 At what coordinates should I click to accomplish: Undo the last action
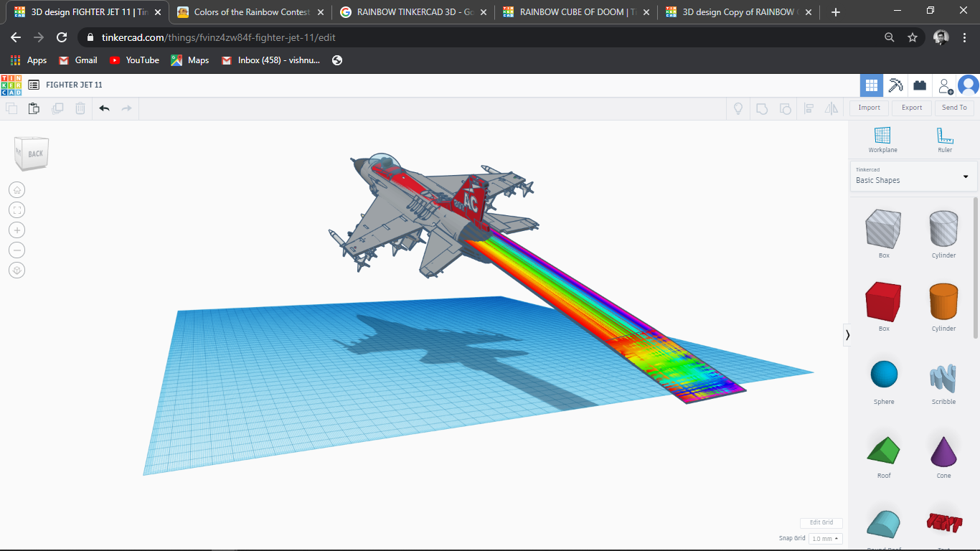pos(104,108)
